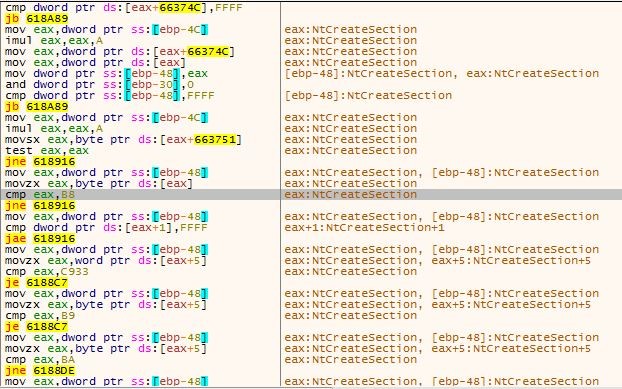
Task: Click the 'cmp dword ptr ds:[eax+1],FFFF' line
Action: [x=106, y=228]
